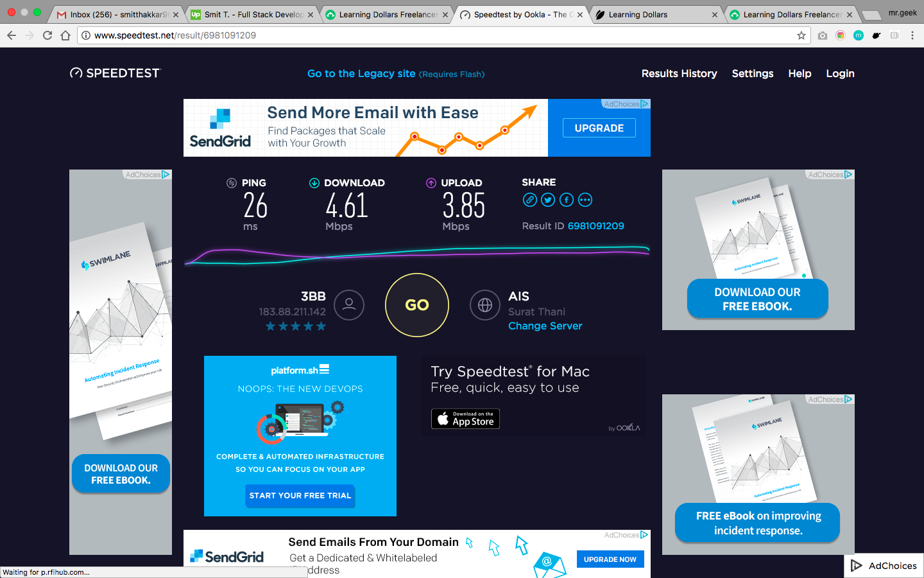Click START YOUR FREE TRIAL button
The height and width of the screenshot is (578, 924).
click(x=300, y=496)
